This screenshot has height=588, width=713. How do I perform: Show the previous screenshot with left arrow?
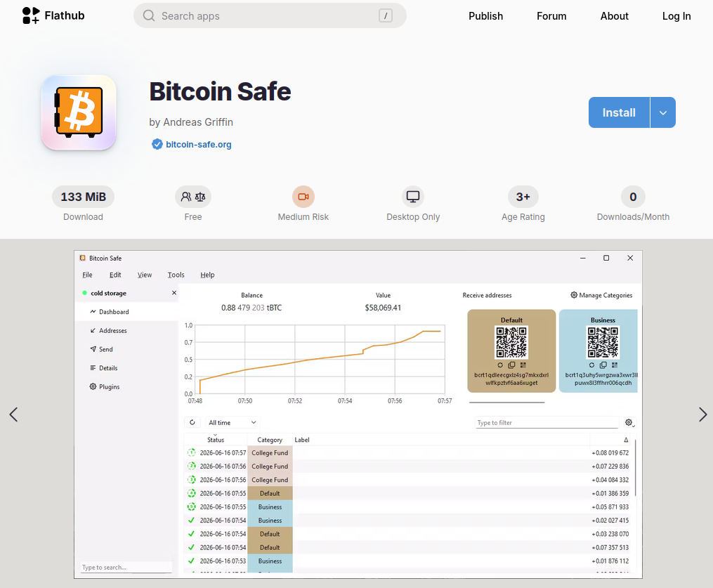coord(13,414)
